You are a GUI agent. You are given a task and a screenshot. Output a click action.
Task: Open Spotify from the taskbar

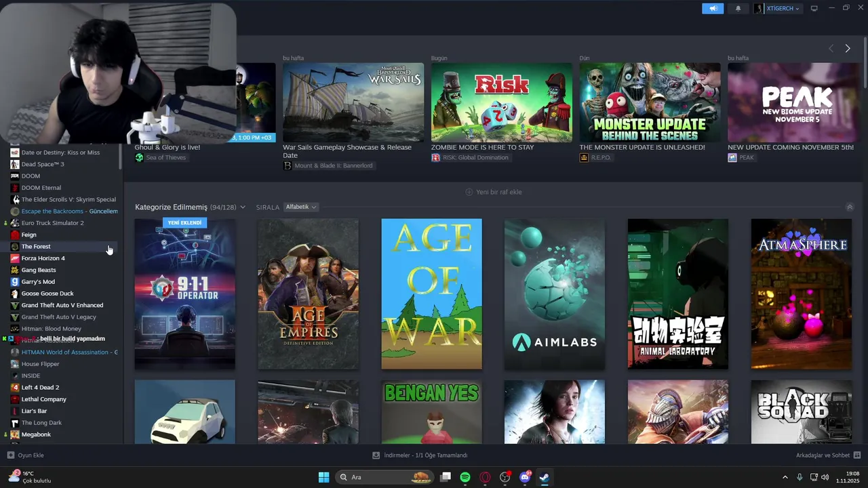click(465, 477)
